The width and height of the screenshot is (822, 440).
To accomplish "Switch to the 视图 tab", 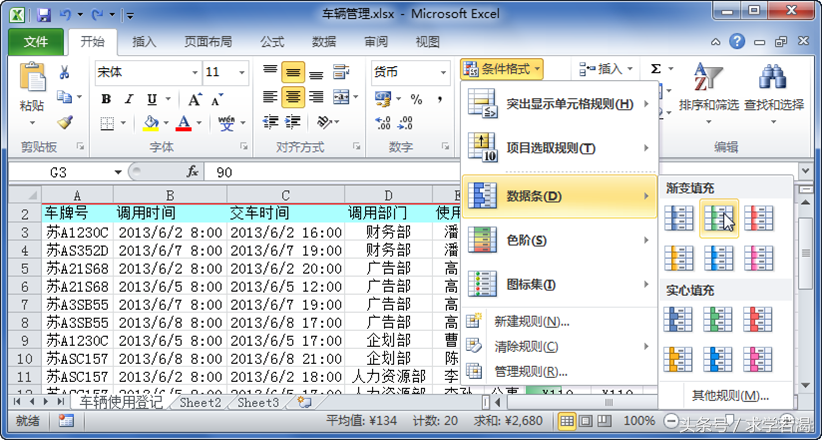I will tap(427, 42).
